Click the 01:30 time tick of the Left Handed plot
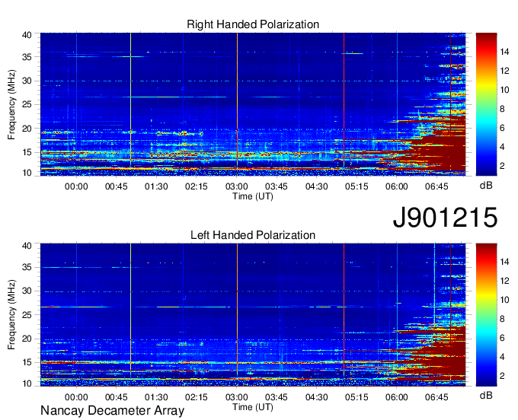Image resolution: width=518 pixels, height=420 pixels. [156, 397]
